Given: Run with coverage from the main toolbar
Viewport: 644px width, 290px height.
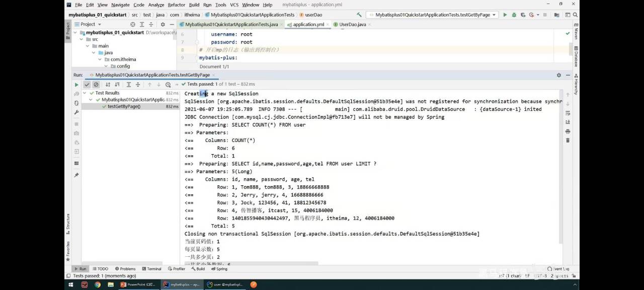Looking at the screenshot, I should pyautogui.click(x=522, y=15).
